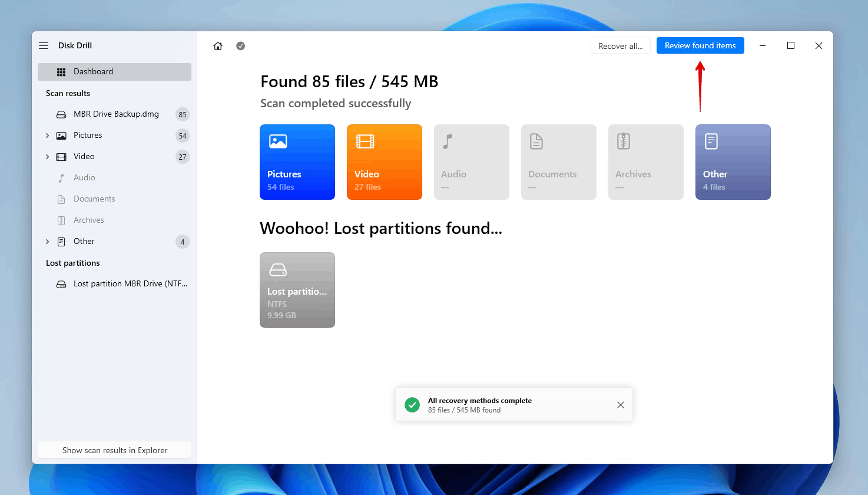Open the blue Pictures 54 files card

pos(297,162)
